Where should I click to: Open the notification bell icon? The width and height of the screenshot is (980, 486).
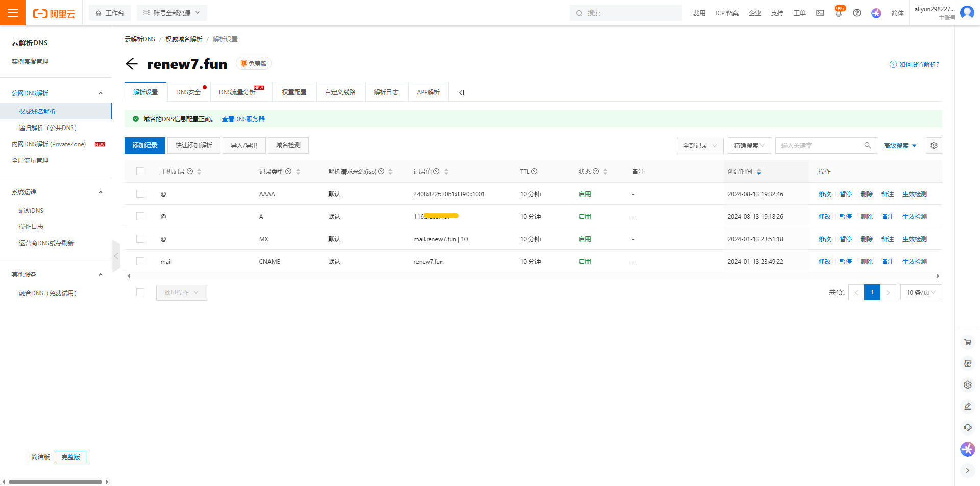pyautogui.click(x=838, y=13)
